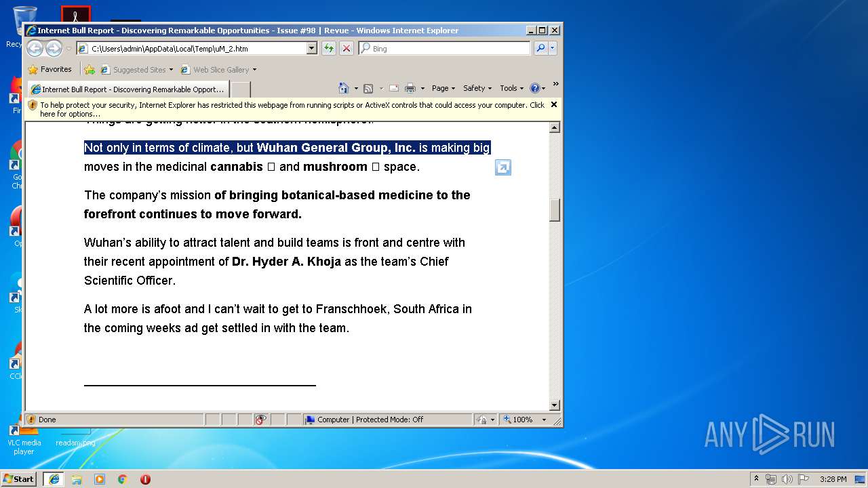This screenshot has width=868, height=488.
Task: Click the Action Center flag tray icon
Action: 804,479
